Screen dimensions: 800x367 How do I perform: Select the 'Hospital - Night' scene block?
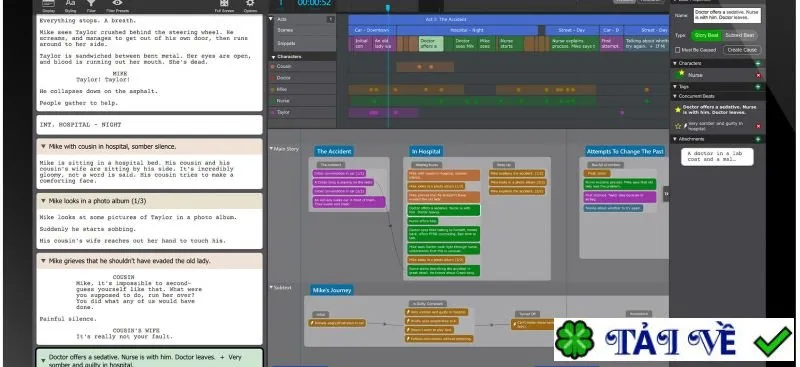coord(467,30)
